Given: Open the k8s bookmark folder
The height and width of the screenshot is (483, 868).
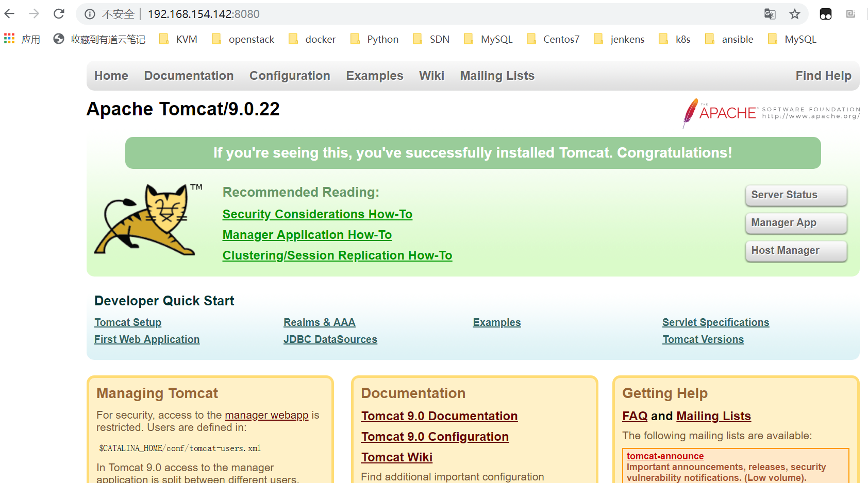Looking at the screenshot, I should (x=675, y=39).
